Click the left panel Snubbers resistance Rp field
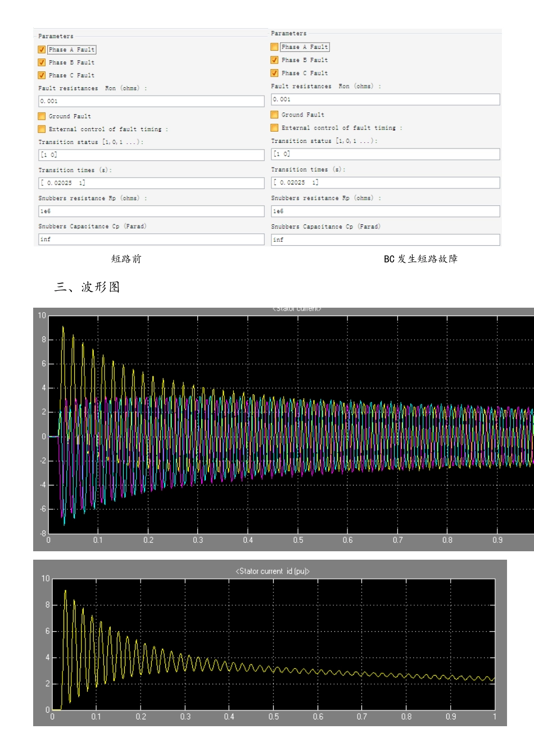Screen dimensions: 534x756 151,211
